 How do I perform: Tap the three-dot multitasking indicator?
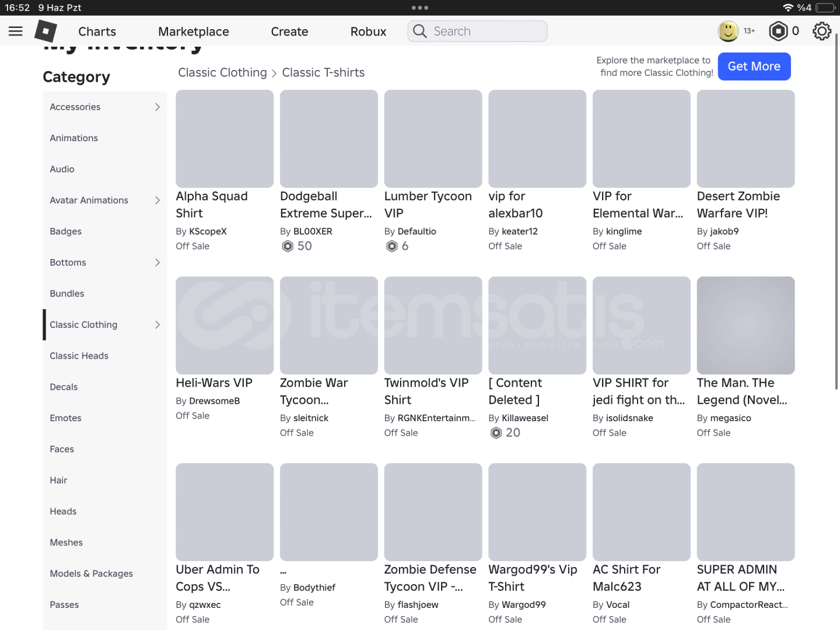(420, 8)
